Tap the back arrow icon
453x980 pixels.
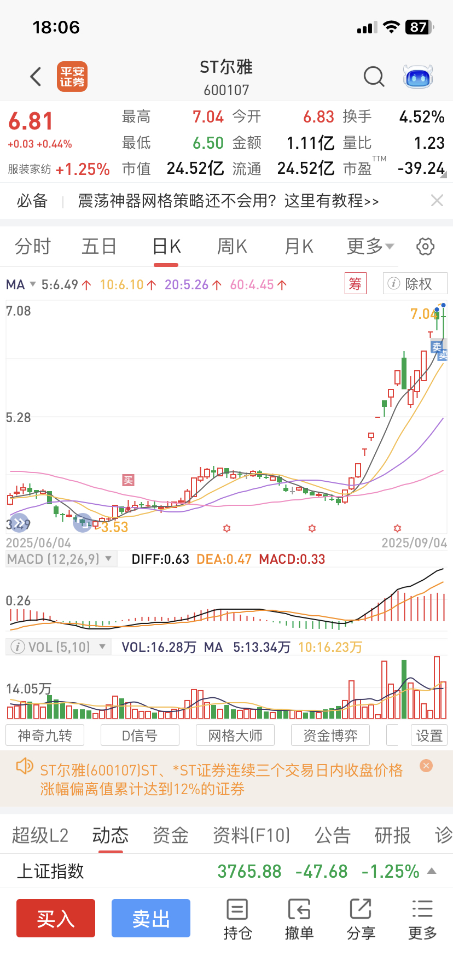pos(36,77)
